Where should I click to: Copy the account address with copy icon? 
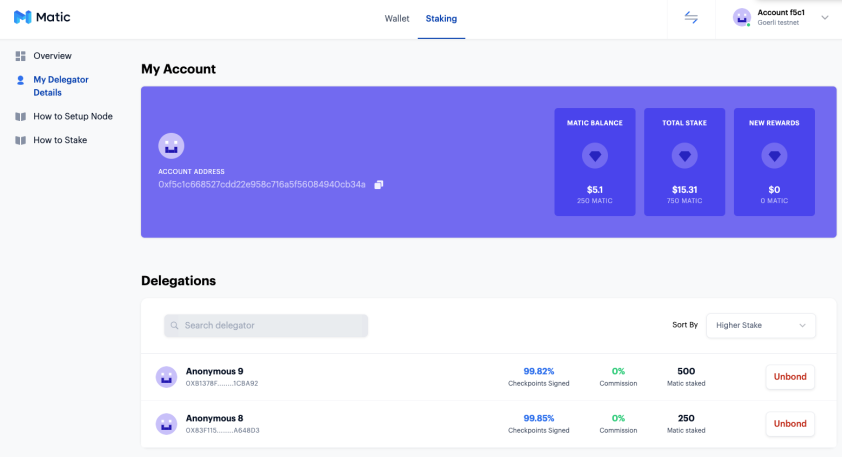click(379, 184)
